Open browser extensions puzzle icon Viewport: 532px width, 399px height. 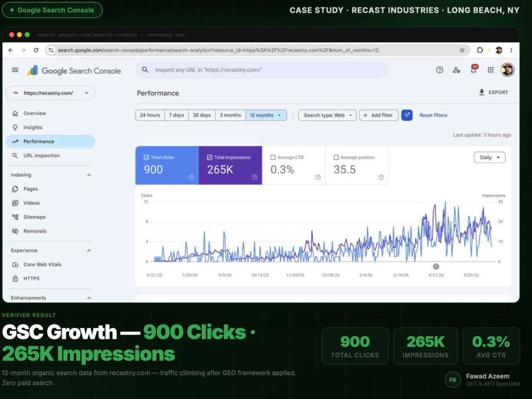click(x=480, y=50)
